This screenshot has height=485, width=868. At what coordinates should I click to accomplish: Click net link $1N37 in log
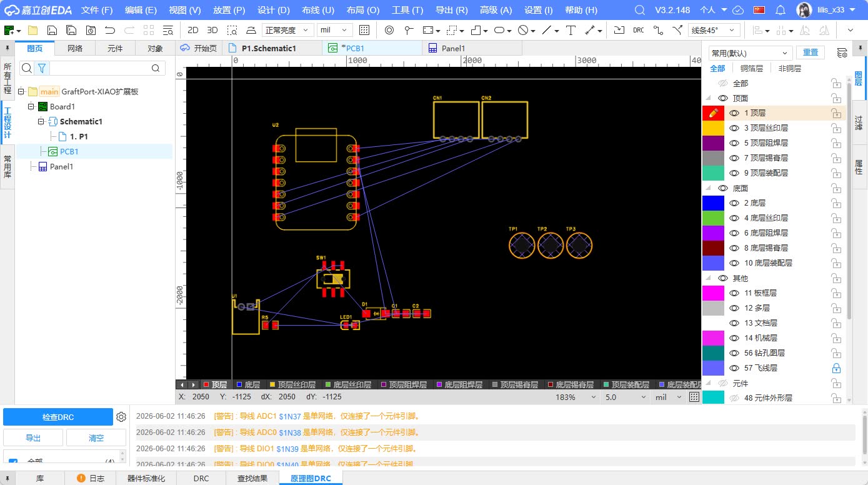(x=290, y=416)
